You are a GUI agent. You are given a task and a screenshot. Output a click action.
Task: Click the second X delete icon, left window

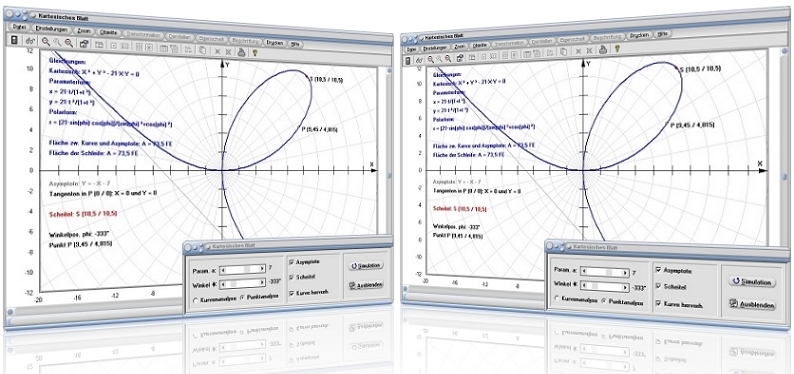[228, 52]
